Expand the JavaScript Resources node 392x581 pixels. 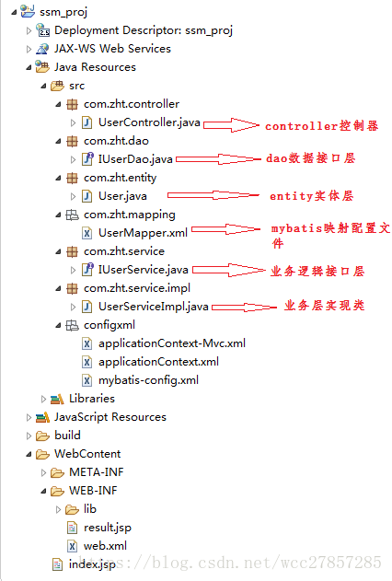point(29,418)
